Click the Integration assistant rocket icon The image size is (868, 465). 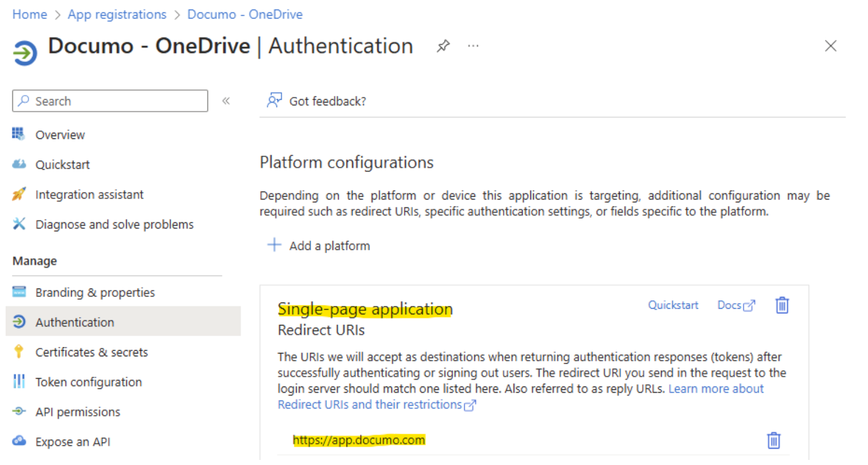pyautogui.click(x=19, y=194)
